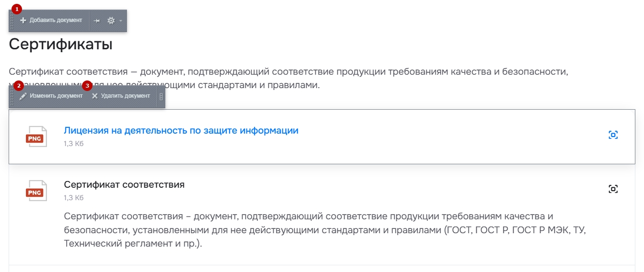Click the right grip handle after Удалить документ
This screenshot has width=644, height=272.
point(161,96)
